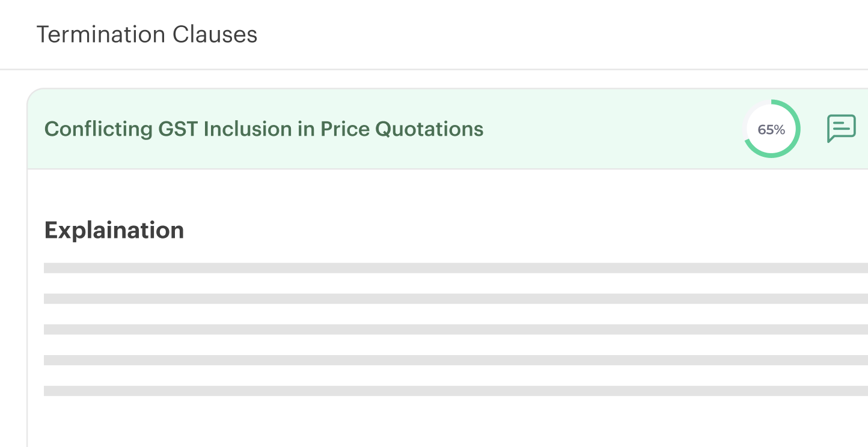Screen dimensions: 868x447
Task: Select the "Explaination" section heading
Action: click(x=114, y=230)
